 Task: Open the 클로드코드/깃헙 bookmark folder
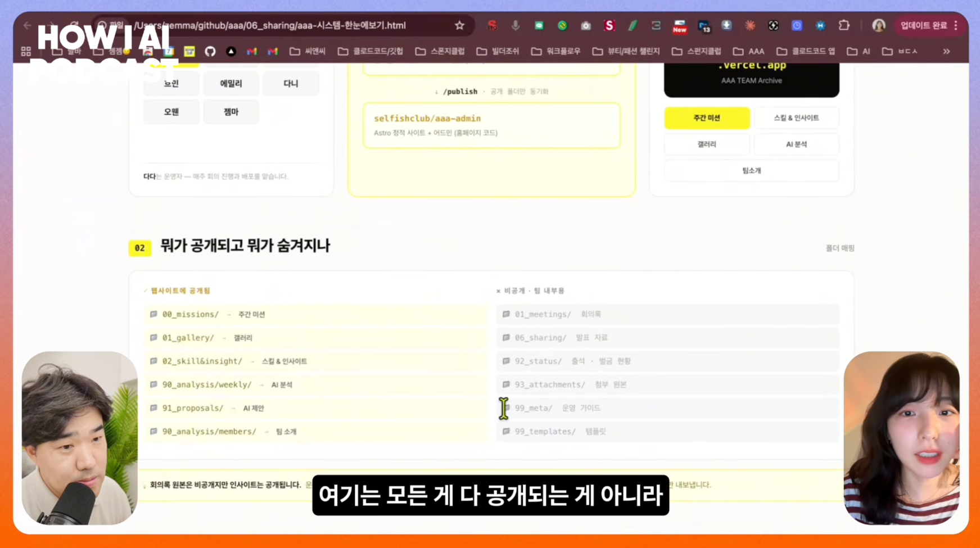tap(371, 51)
